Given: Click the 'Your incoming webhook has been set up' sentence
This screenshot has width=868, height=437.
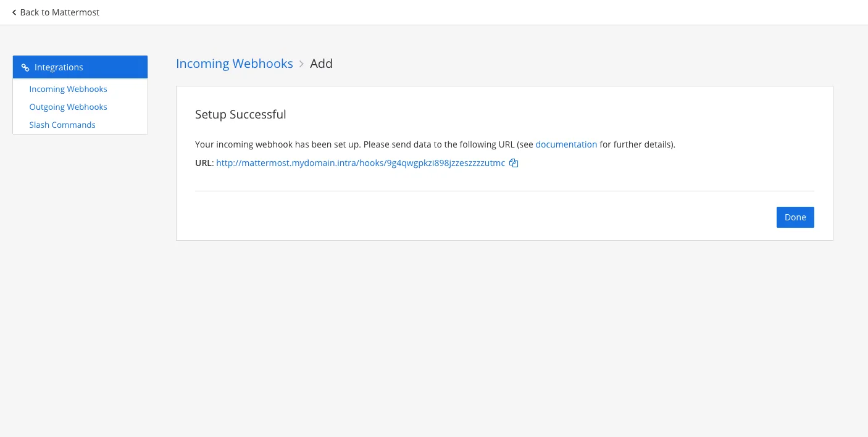Looking at the screenshot, I should tap(278, 144).
